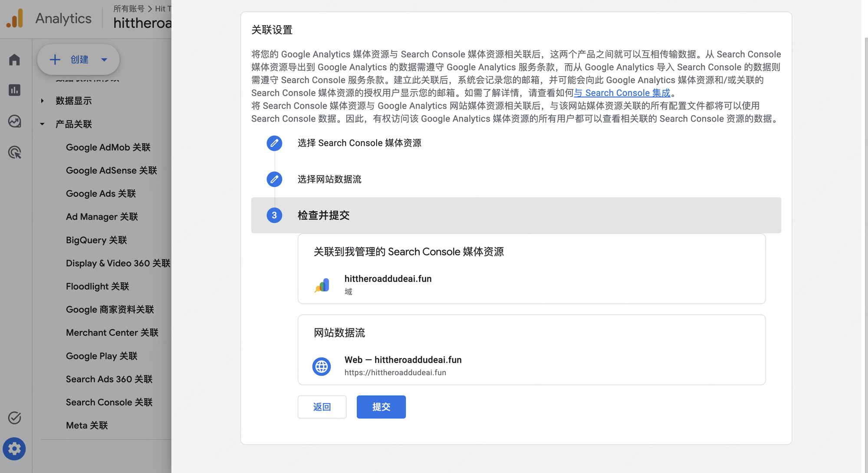Open BigQuery 关联
Screen dimensions: 868x473
pos(96,240)
